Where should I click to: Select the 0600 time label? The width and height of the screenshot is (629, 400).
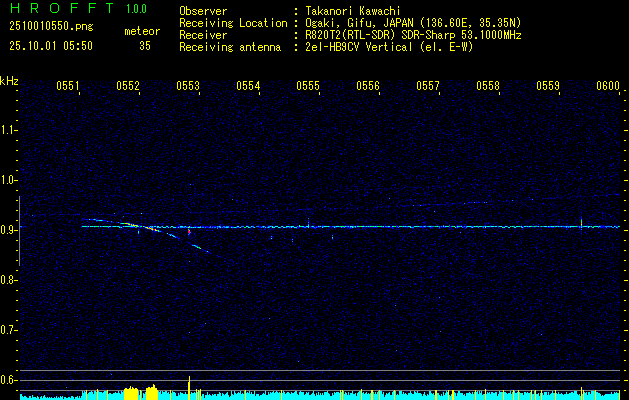pos(608,87)
